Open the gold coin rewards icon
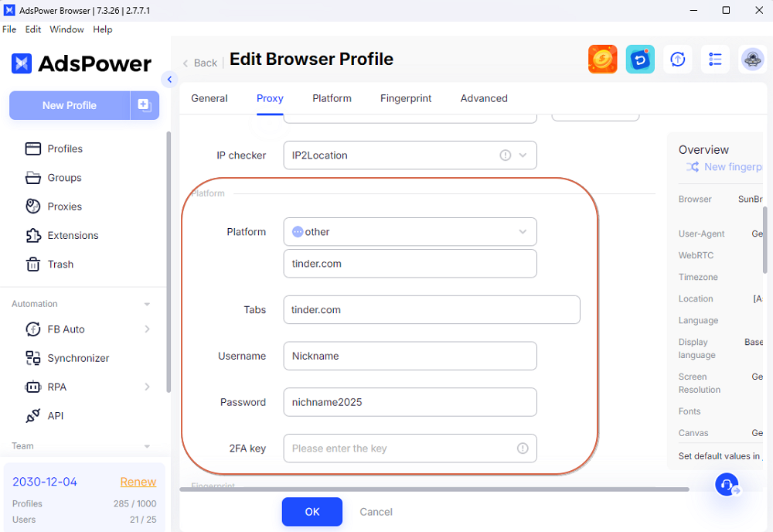 [603, 60]
